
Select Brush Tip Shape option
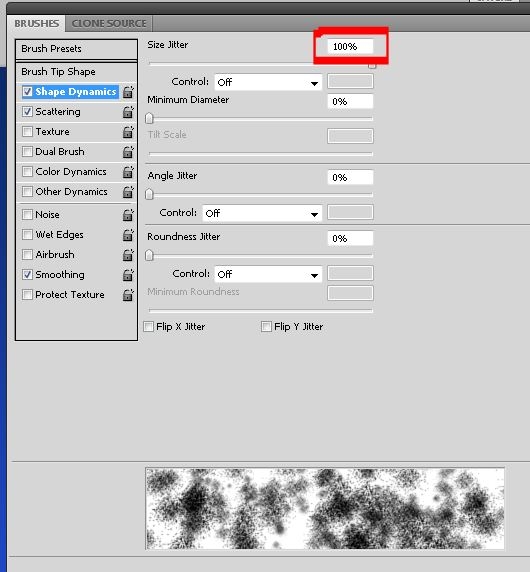(76, 72)
